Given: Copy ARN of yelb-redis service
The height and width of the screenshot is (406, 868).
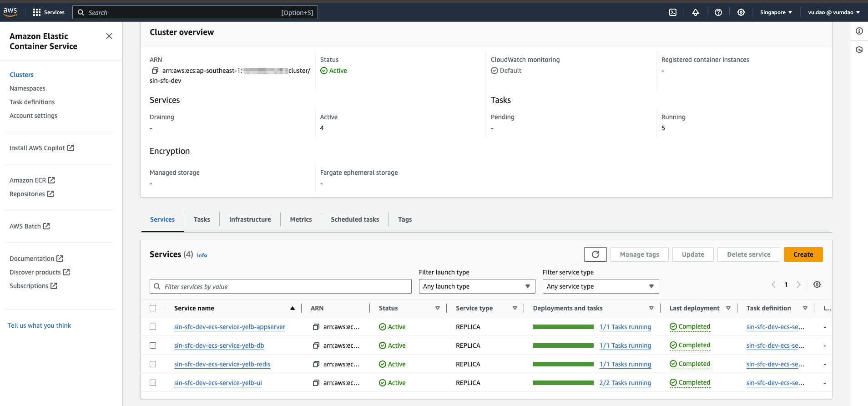Looking at the screenshot, I should pyautogui.click(x=316, y=364).
